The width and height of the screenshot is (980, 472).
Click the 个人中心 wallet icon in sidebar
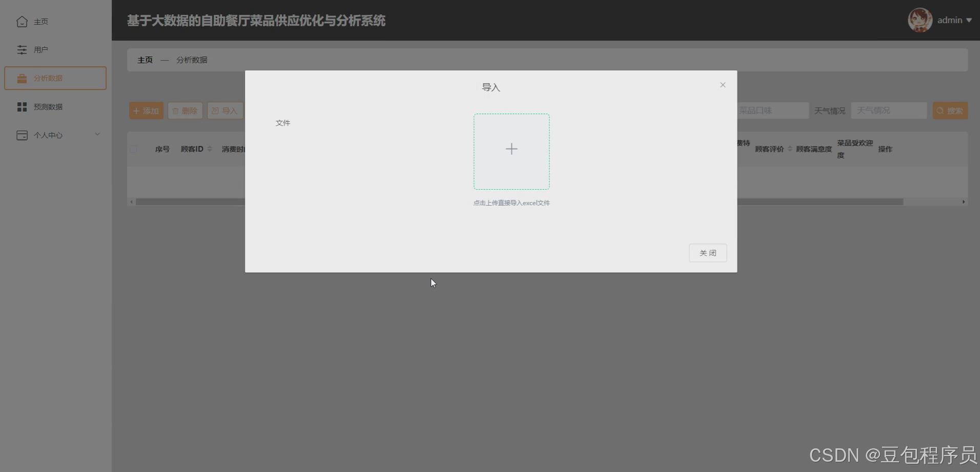22,135
